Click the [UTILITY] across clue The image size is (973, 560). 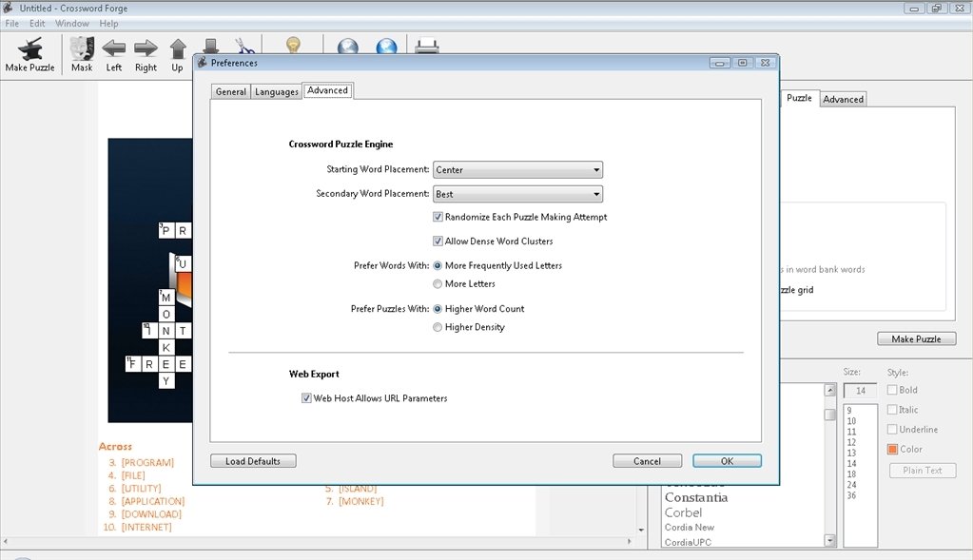tap(141, 489)
